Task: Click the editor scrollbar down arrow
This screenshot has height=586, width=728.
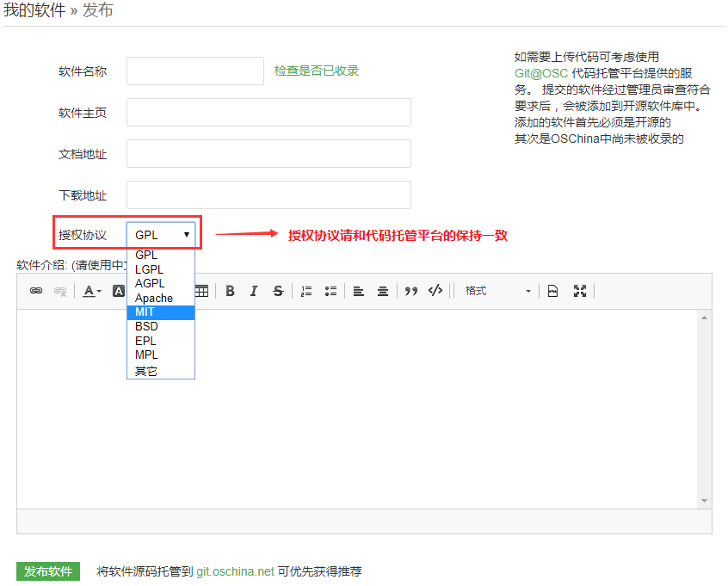Action: (x=704, y=501)
